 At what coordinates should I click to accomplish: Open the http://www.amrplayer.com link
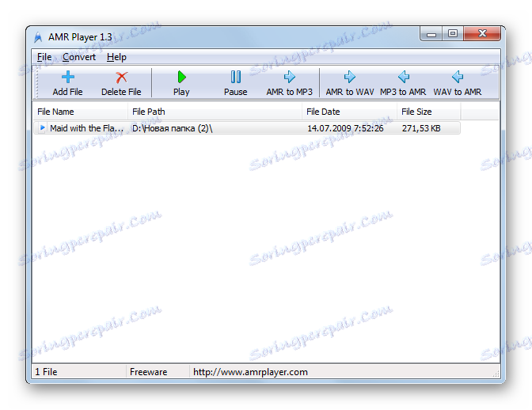(x=250, y=372)
